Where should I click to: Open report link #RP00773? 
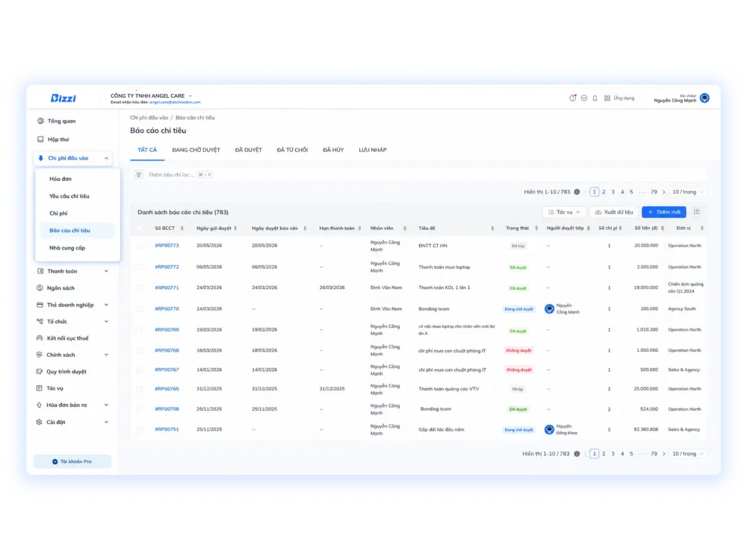tap(167, 246)
